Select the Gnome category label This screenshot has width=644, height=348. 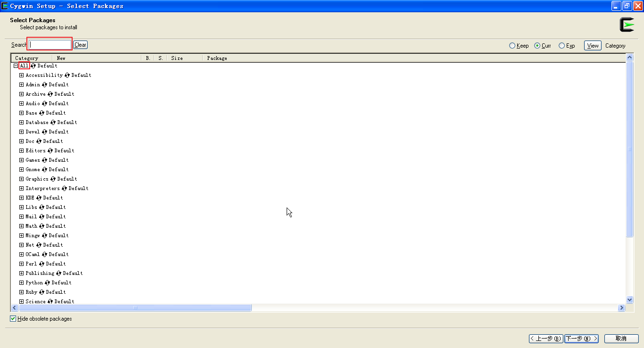[x=33, y=170]
